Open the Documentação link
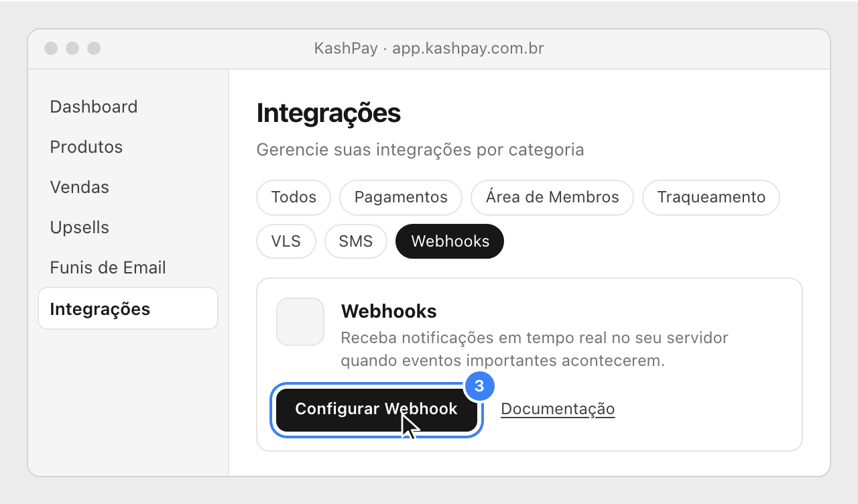Viewport: 858px width, 504px height. tap(558, 409)
